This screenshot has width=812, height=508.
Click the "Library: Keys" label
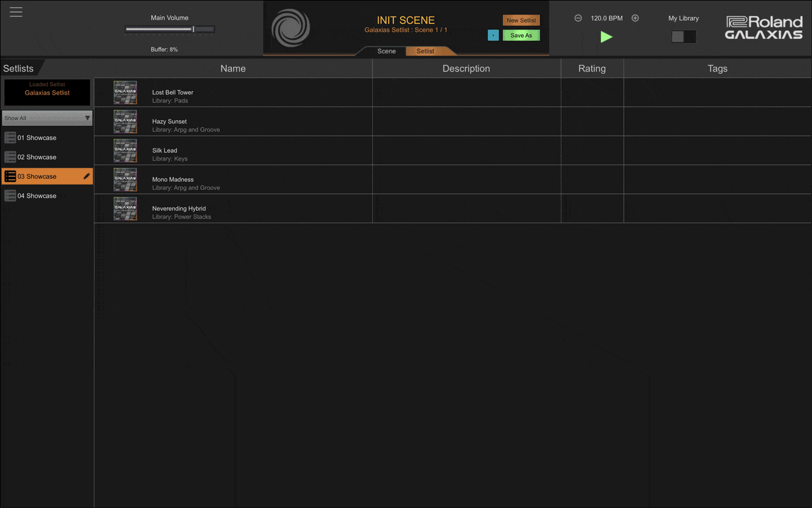[x=170, y=158]
